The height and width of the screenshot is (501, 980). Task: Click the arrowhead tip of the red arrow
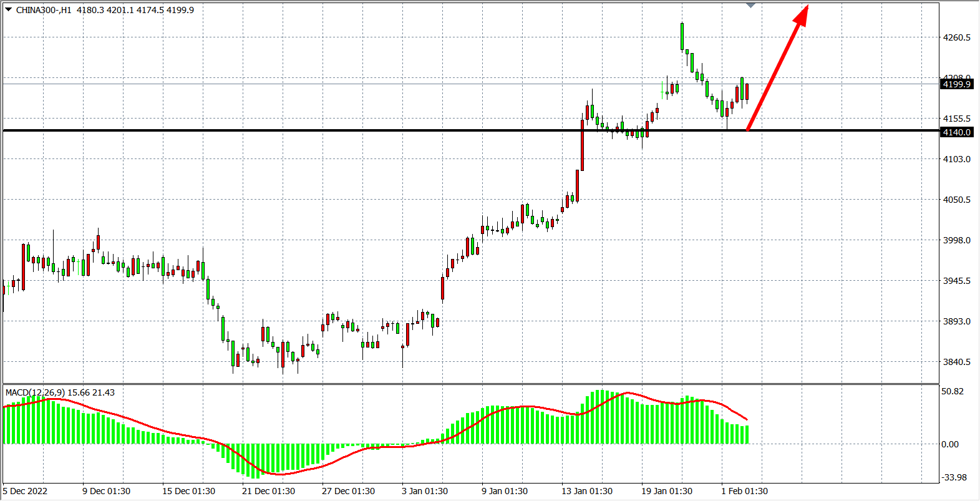pos(808,6)
